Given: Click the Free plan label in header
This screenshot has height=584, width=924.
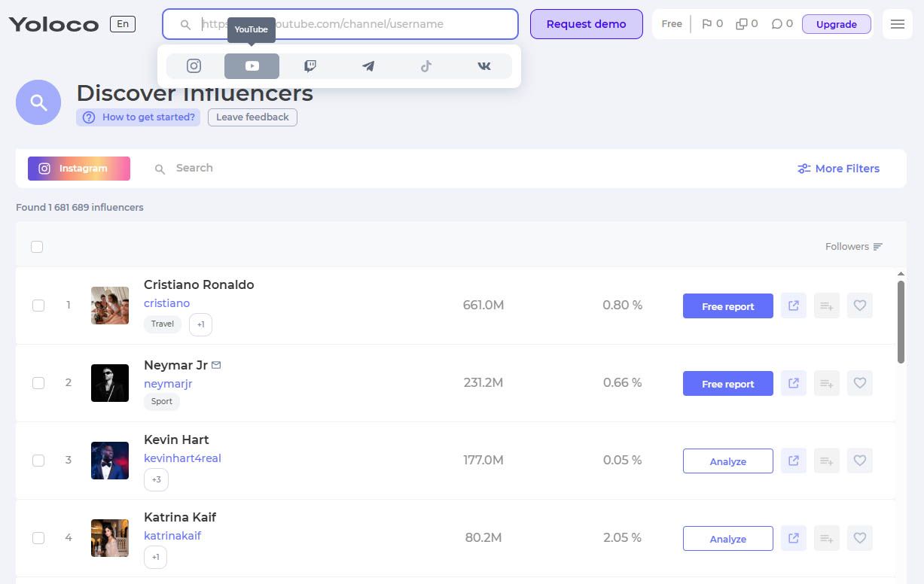Looking at the screenshot, I should (x=672, y=24).
